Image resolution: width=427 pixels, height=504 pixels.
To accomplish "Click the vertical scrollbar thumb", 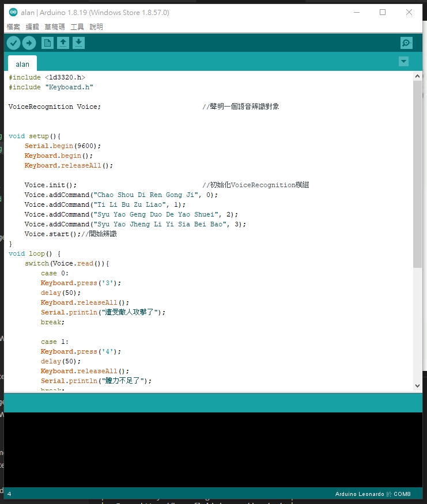I will point(417,174).
